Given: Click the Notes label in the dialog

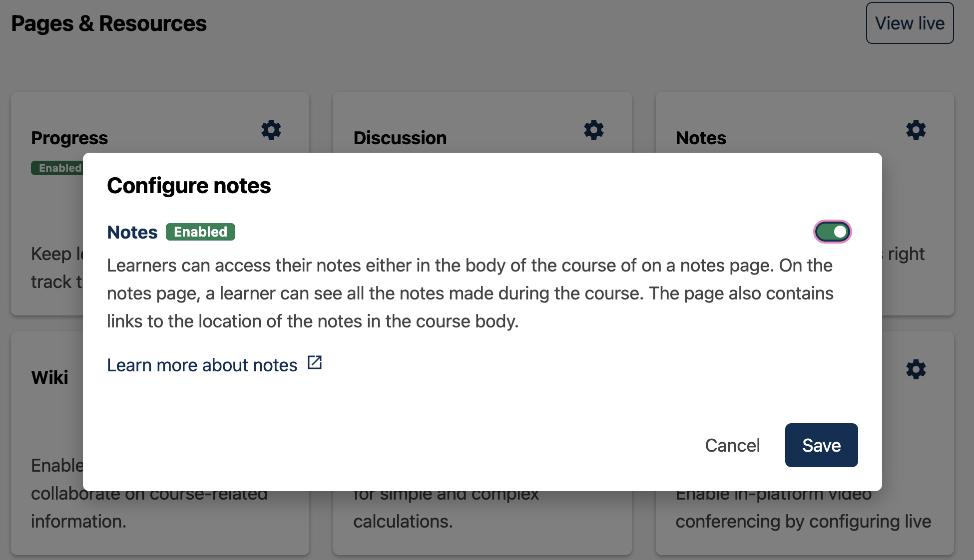Looking at the screenshot, I should pyautogui.click(x=132, y=232).
